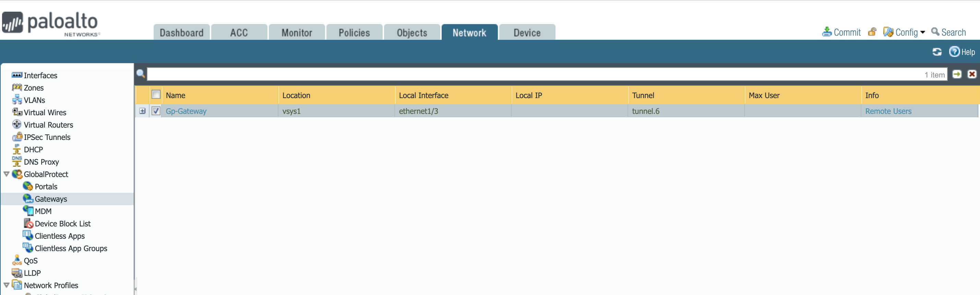Switch to the Policies tab
This screenshot has width=980, height=295.
click(354, 32)
